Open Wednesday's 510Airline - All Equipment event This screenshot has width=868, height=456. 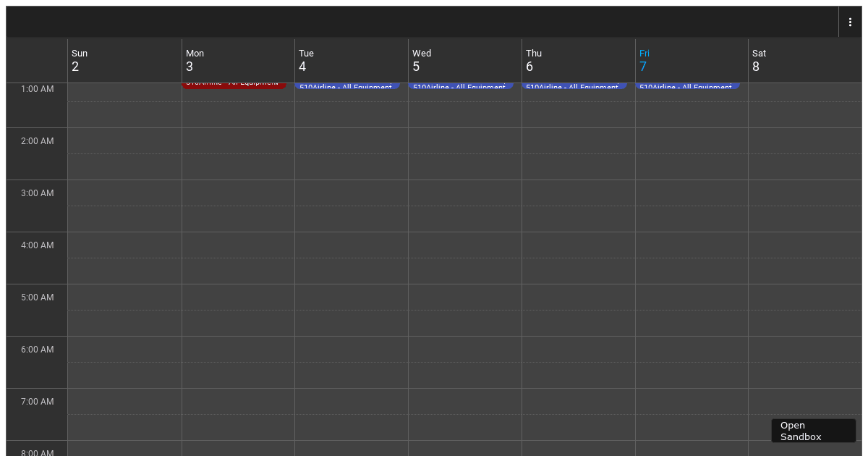(463, 87)
